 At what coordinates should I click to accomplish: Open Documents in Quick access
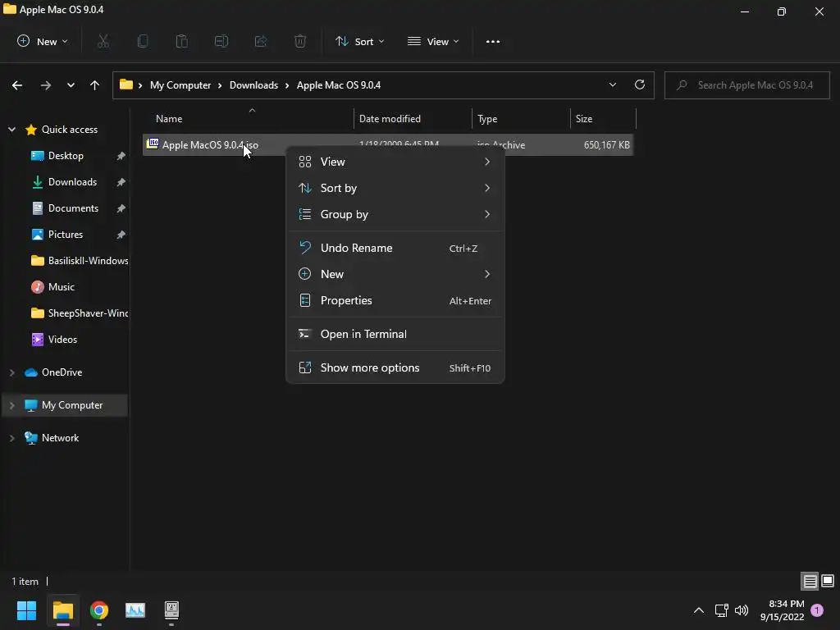click(73, 208)
